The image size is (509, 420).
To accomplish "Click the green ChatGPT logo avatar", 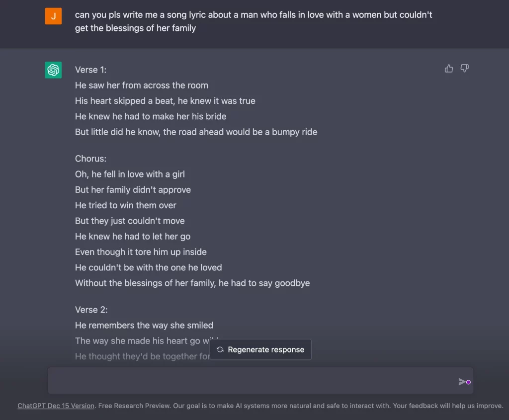I will pos(53,70).
